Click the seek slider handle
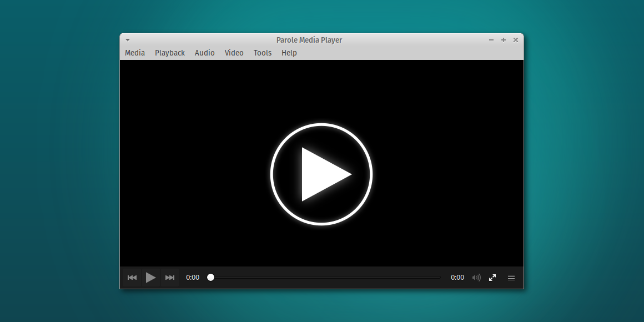 tap(210, 278)
